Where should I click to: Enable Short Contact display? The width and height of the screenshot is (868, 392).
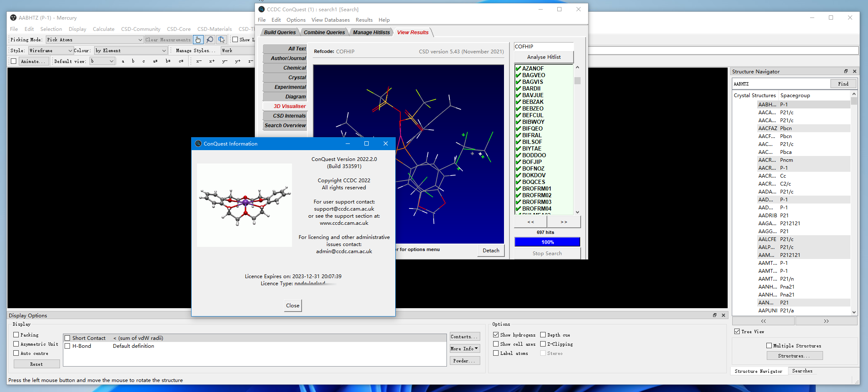(67, 338)
